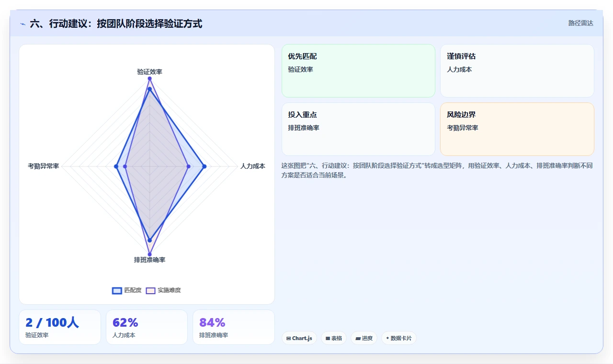Click the 排班准确率 radar axis label
Image resolution: width=613 pixels, height=364 pixels.
click(x=149, y=260)
